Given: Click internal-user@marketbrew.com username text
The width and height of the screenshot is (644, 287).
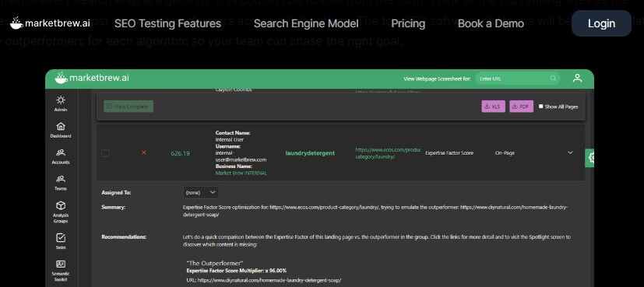Looking at the screenshot, I should pos(241,156).
